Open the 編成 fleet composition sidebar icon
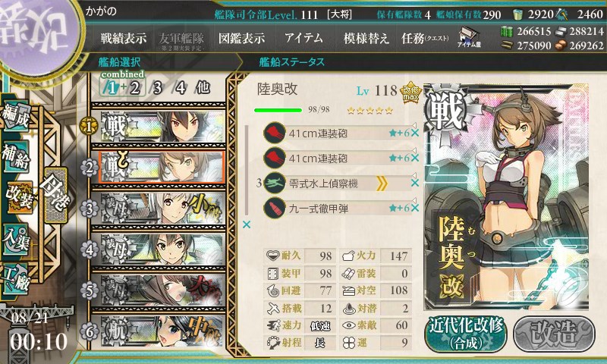This screenshot has width=607, height=364. tap(16, 115)
